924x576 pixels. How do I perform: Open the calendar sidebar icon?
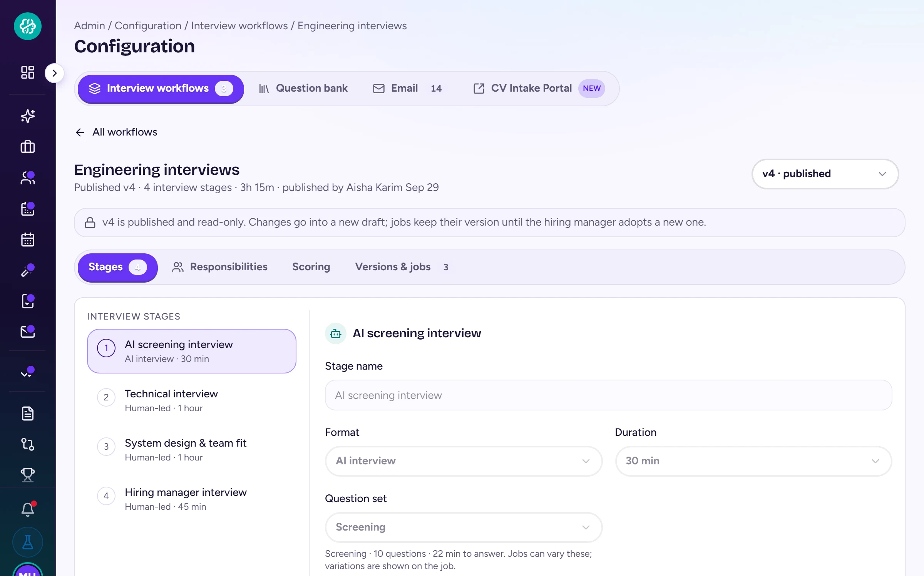tap(28, 239)
